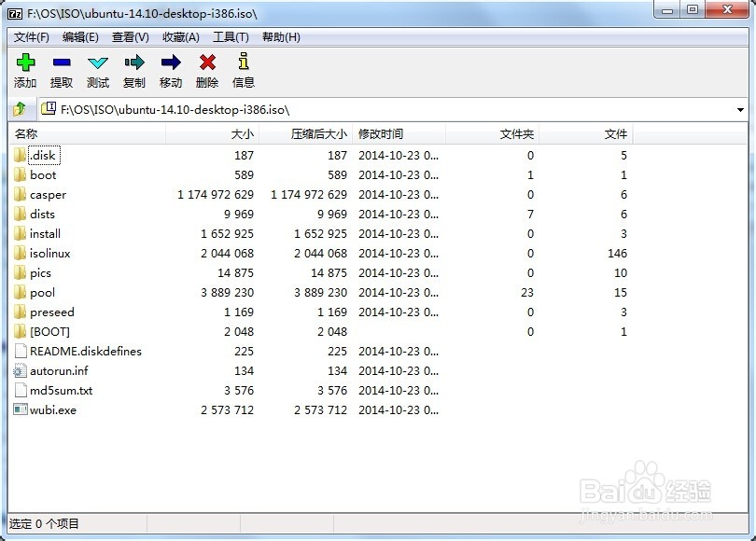
Task: Select the md5sum.txt file name
Action: (x=62, y=390)
